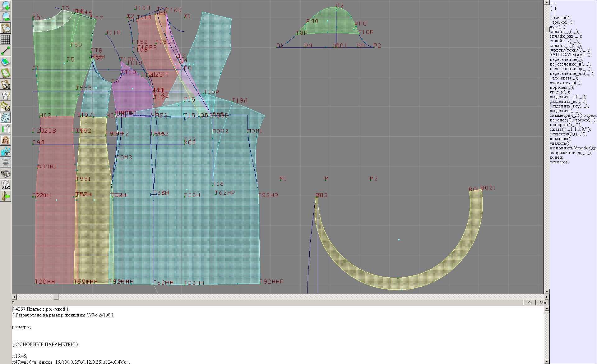Image resolution: width=597 pixels, height=364 pixels.
Task: Click the stacked books library icon
Action: click(x=6, y=174)
